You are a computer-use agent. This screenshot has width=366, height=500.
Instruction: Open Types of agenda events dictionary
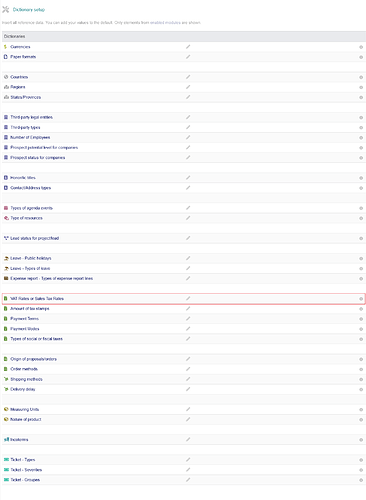click(x=31, y=208)
